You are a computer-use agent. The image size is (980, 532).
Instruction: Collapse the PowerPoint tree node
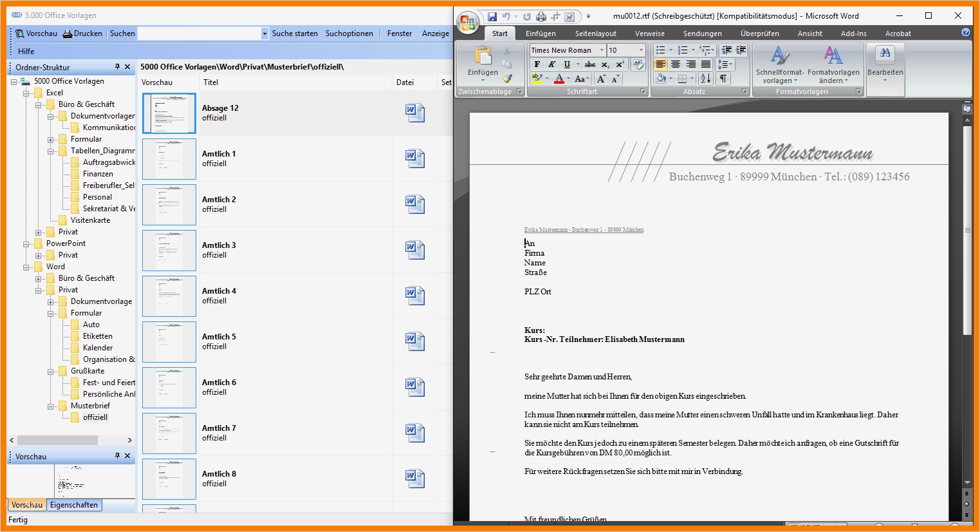(26, 244)
